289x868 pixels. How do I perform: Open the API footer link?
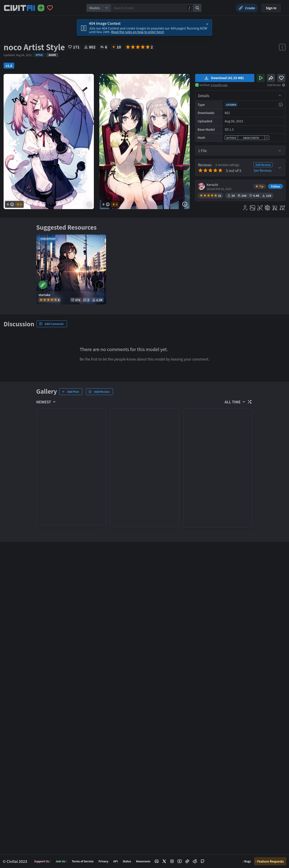[115, 861]
